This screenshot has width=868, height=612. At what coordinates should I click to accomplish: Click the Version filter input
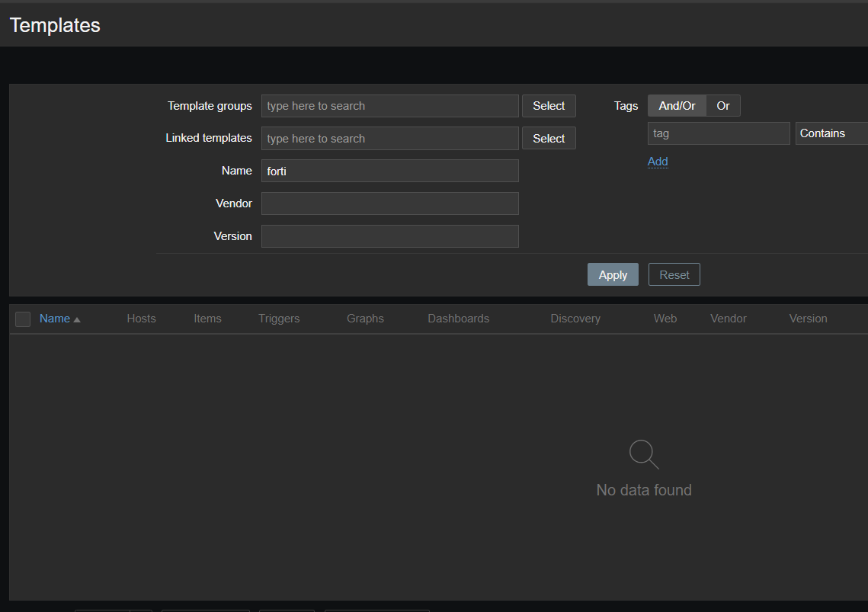tap(389, 236)
